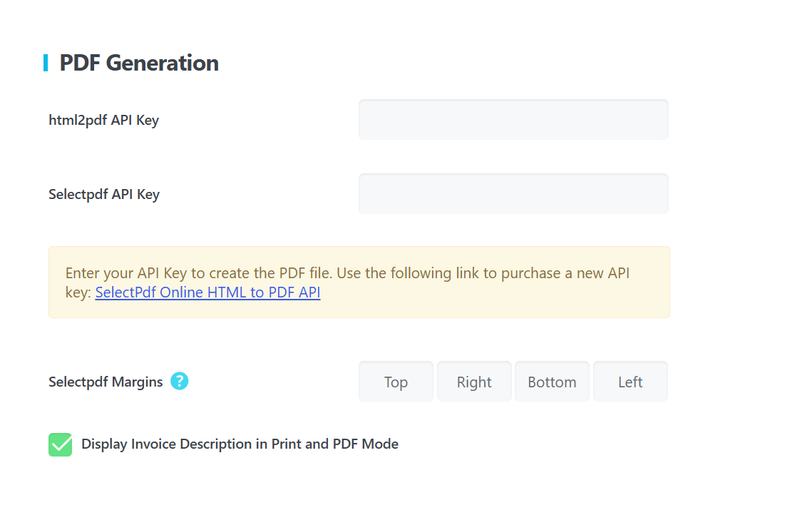Click the 'Display Invoice Description in Print' label text
This screenshot has width=812, height=530.
[x=191, y=444]
